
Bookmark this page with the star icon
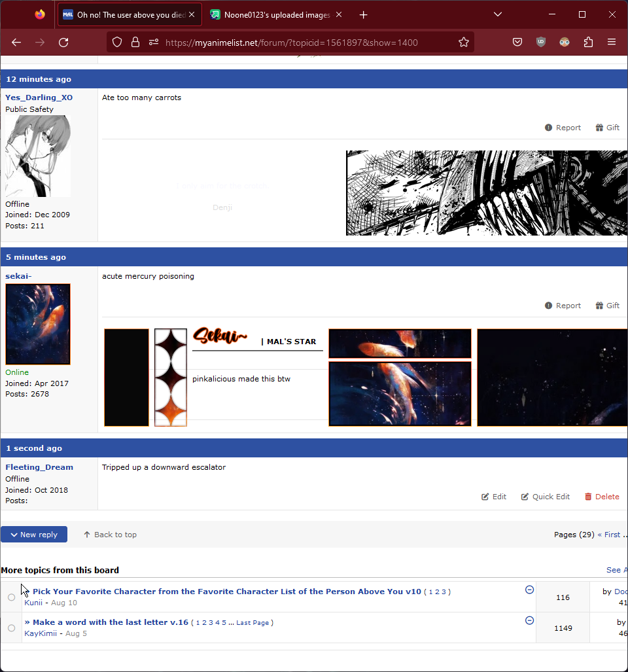(464, 43)
